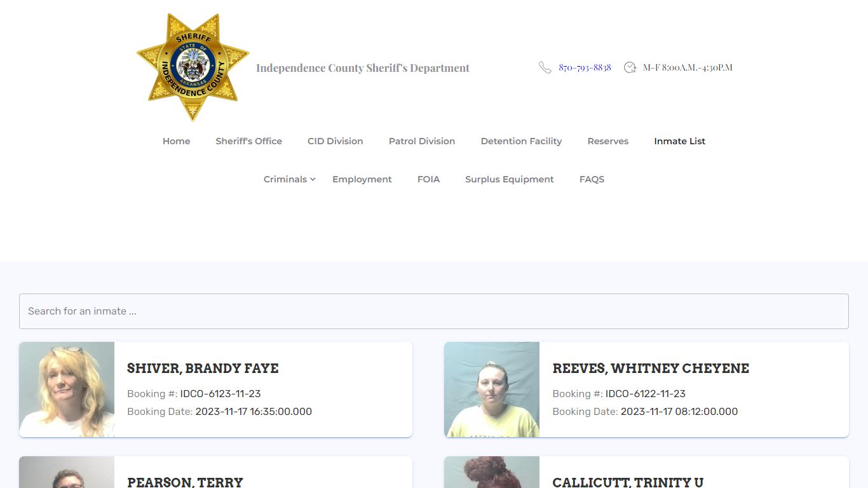This screenshot has width=868, height=488.
Task: Open Terry Pearson's mugshot thumbnail
Action: [x=67, y=472]
